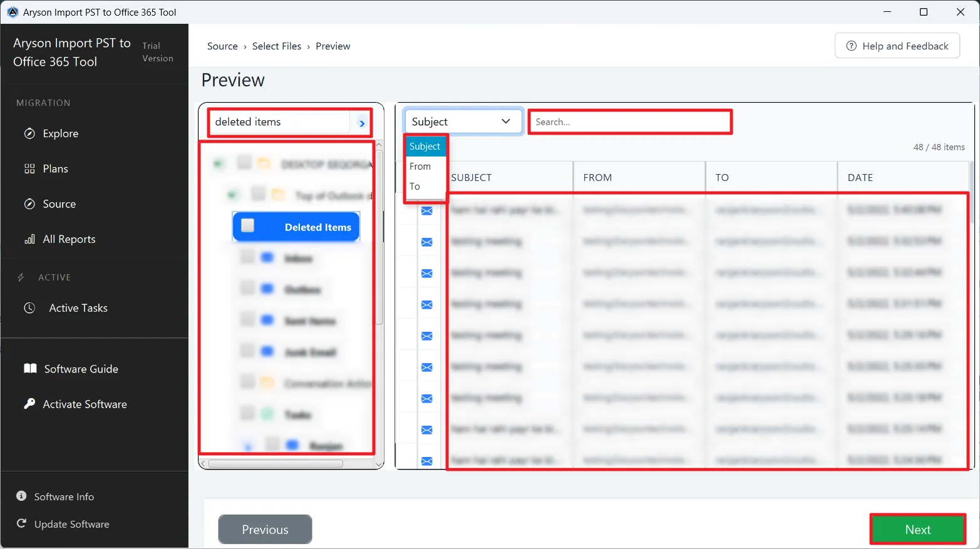Click the Source compass icon

[29, 204]
